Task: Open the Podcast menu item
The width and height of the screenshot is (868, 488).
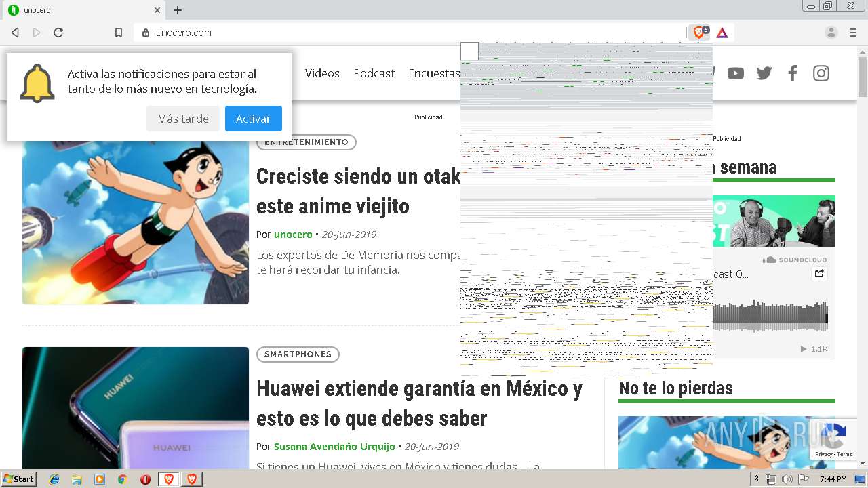Action: [374, 73]
